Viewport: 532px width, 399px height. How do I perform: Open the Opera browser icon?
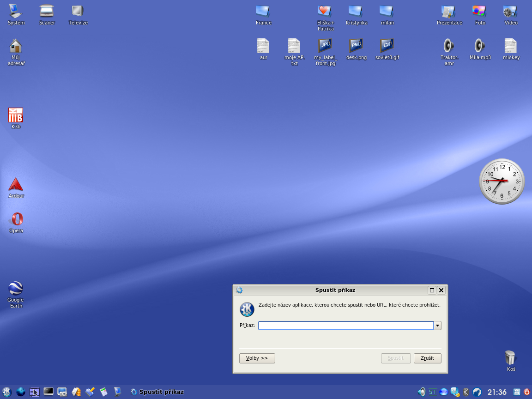(16, 219)
